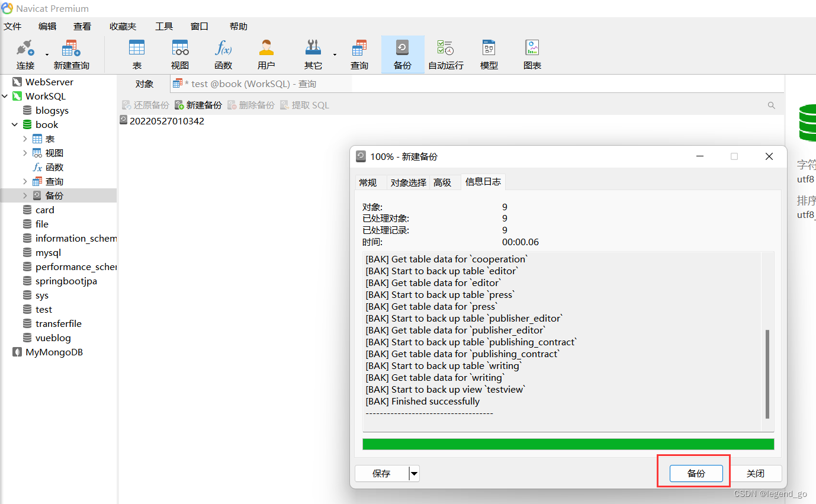Select the blogsys database

[x=52, y=110]
